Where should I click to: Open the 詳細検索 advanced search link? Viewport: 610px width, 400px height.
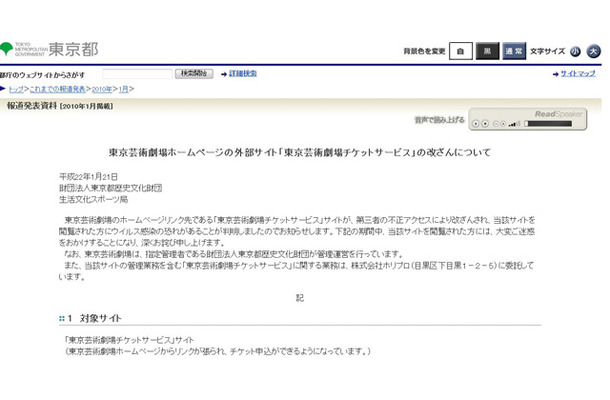[243, 74]
